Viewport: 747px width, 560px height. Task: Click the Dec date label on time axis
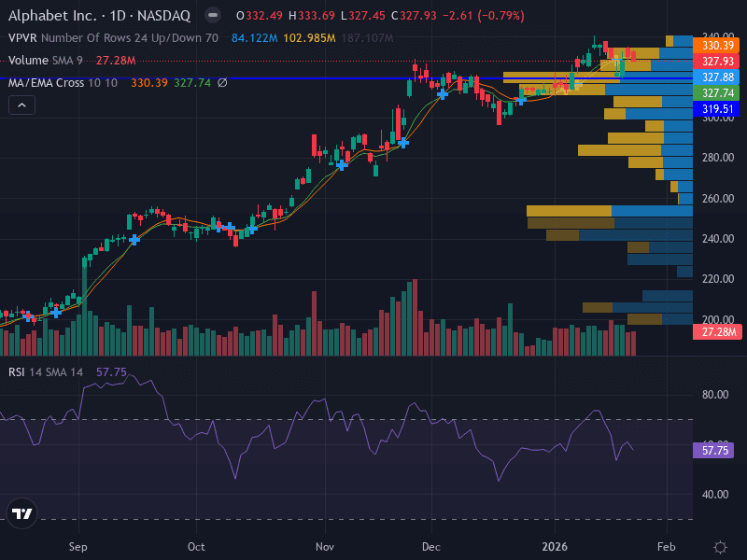coord(431,547)
